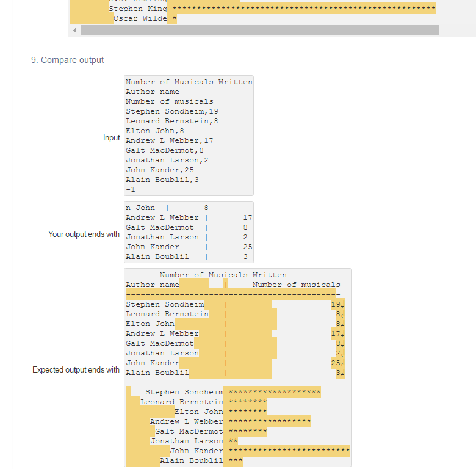The height and width of the screenshot is (469, 476).
Task: Click the value 17 in expected output table
Action: coord(336,333)
